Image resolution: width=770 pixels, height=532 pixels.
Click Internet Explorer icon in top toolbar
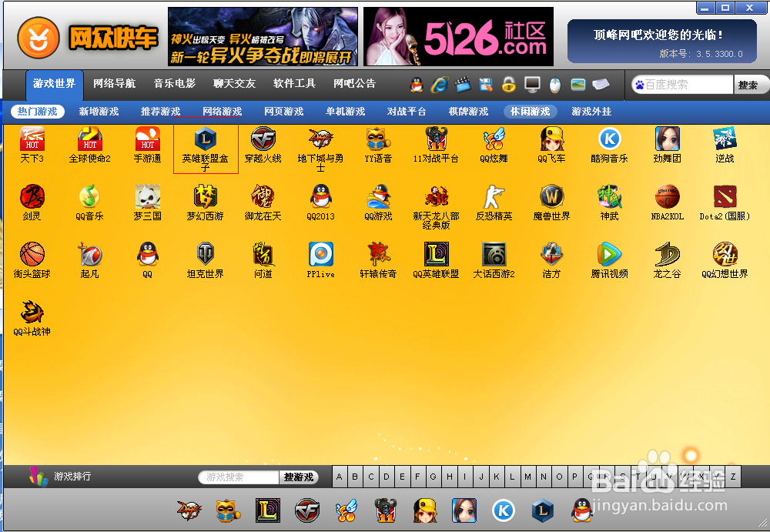point(439,85)
